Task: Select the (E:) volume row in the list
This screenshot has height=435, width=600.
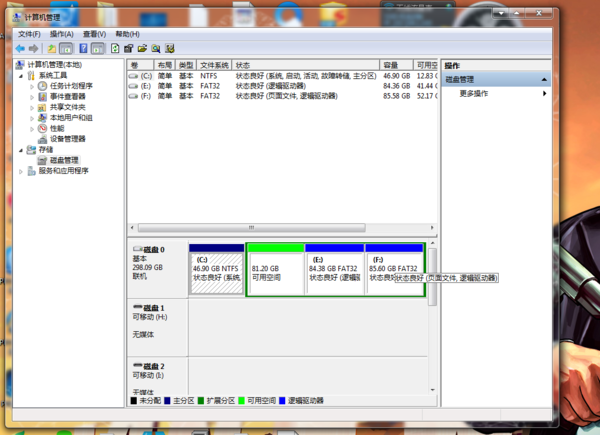Action: pos(146,86)
